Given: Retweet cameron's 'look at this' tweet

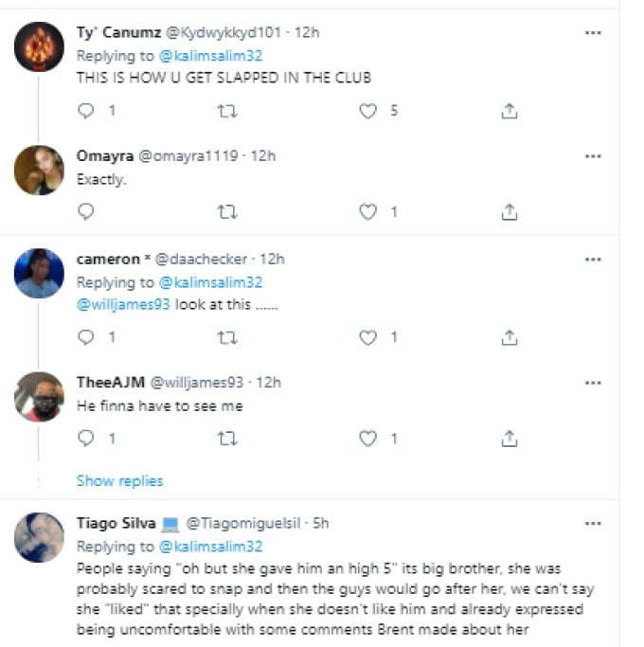Looking at the screenshot, I should [227, 336].
